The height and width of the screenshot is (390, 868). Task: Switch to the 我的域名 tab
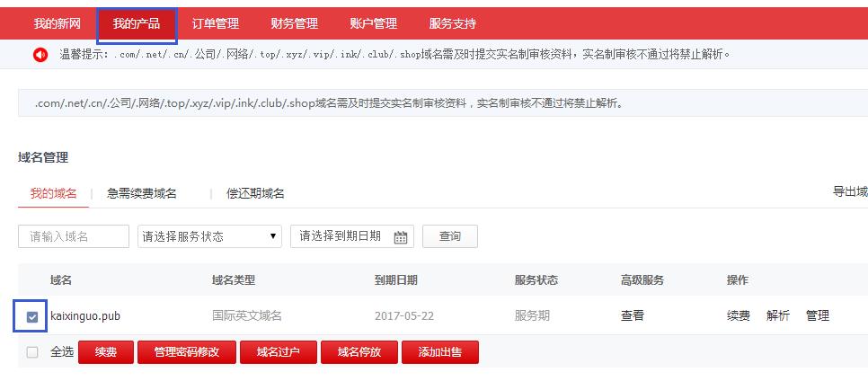coord(53,193)
